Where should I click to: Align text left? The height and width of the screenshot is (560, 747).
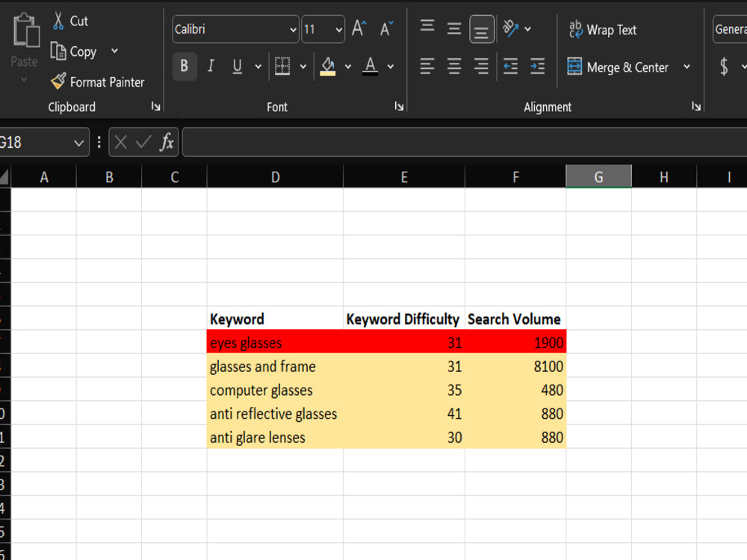pyautogui.click(x=427, y=66)
